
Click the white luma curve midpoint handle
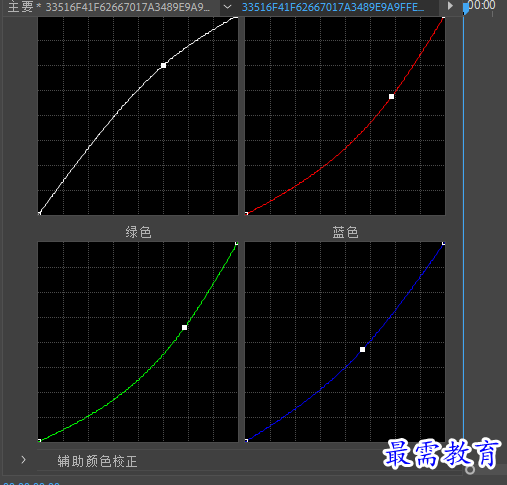(x=163, y=66)
